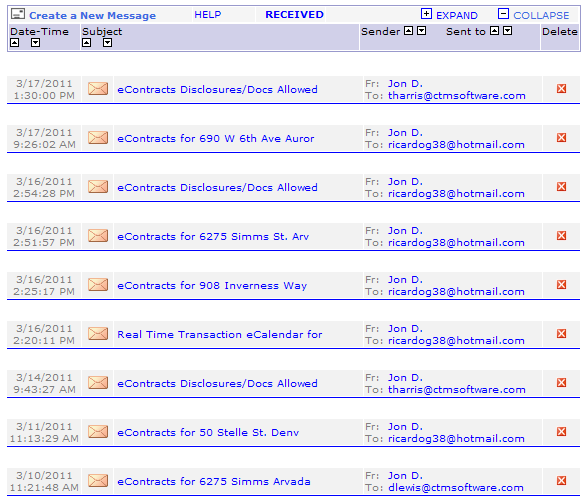Sort Sender column ascending

pyautogui.click(x=409, y=31)
